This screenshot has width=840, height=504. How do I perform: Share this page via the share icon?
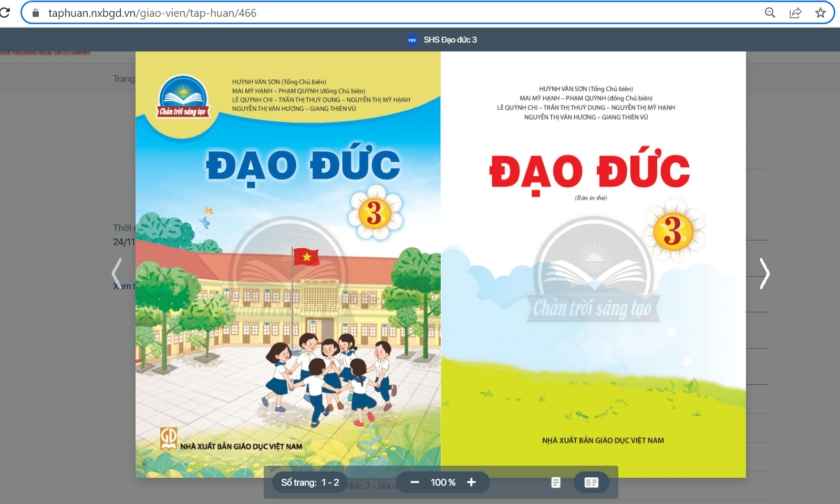tap(795, 13)
